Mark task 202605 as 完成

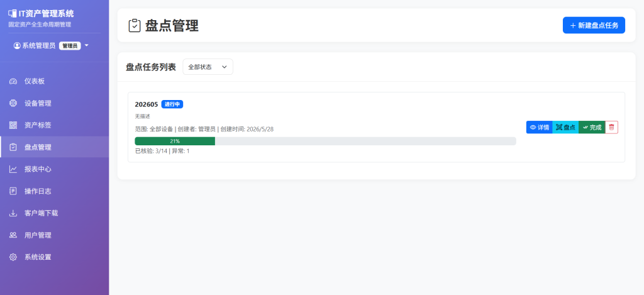pyautogui.click(x=592, y=127)
